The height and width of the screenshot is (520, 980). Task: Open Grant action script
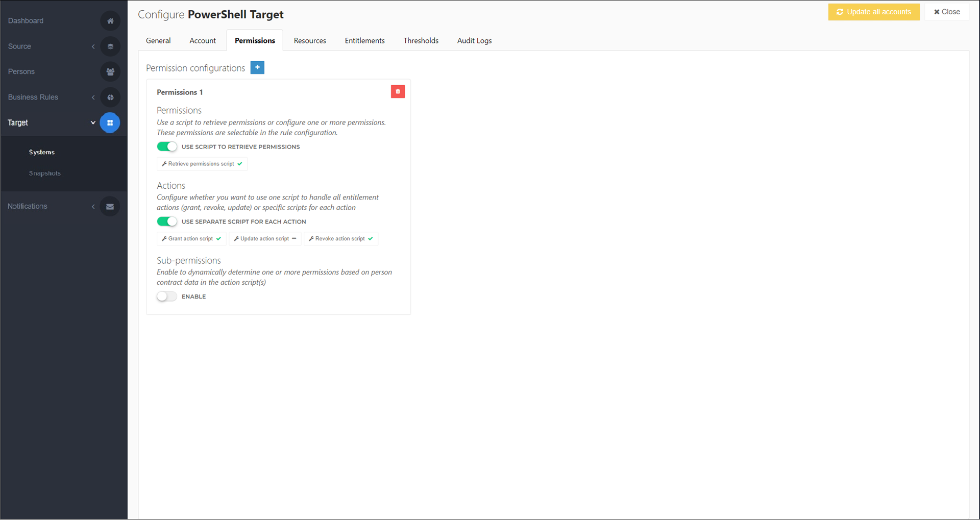click(x=191, y=239)
